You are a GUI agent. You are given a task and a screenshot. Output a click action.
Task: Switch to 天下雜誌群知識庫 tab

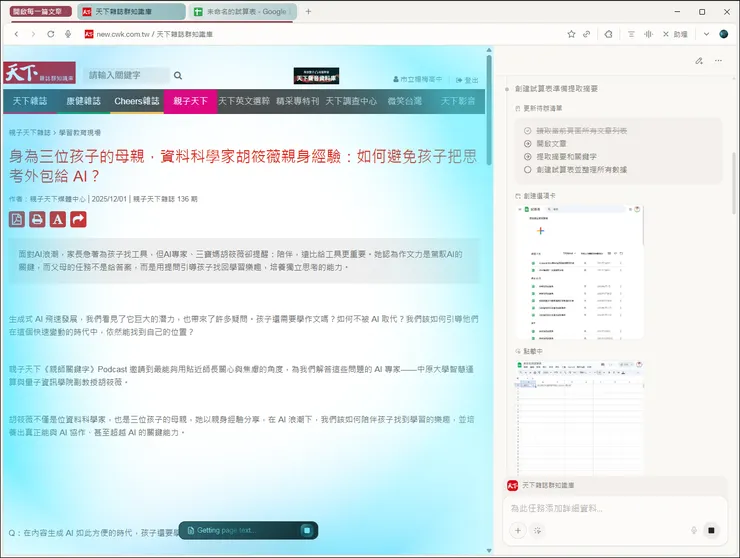tap(131, 11)
